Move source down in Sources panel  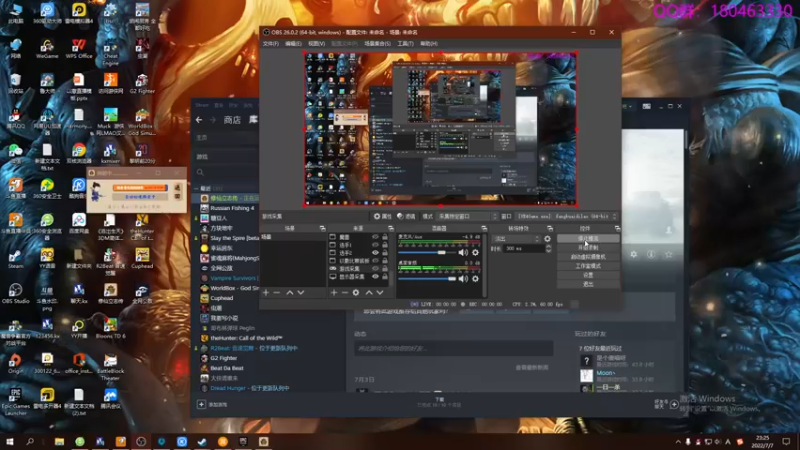click(380, 293)
